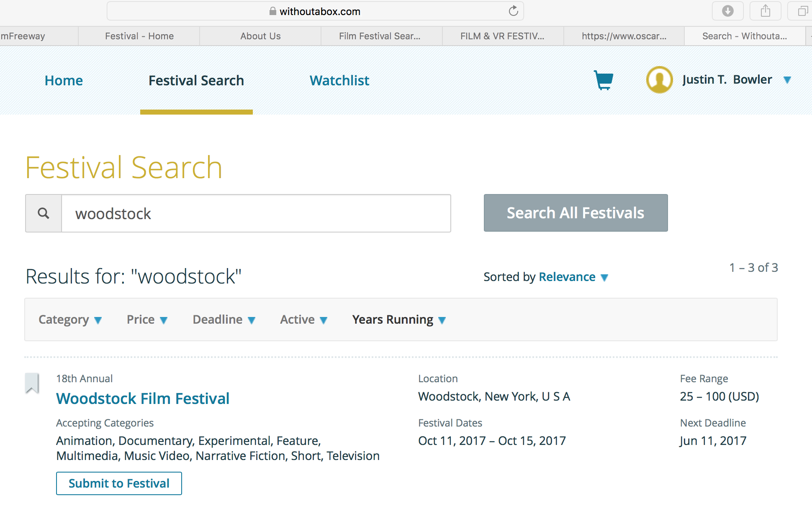Open the Active filter dropdown
Viewport: 812px width, 506px height.
click(x=303, y=320)
